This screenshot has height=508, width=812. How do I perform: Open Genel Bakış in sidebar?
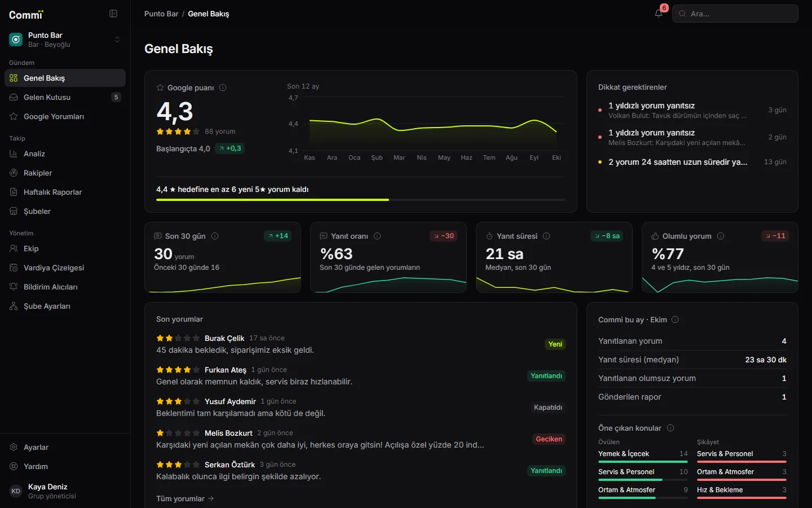click(x=65, y=78)
